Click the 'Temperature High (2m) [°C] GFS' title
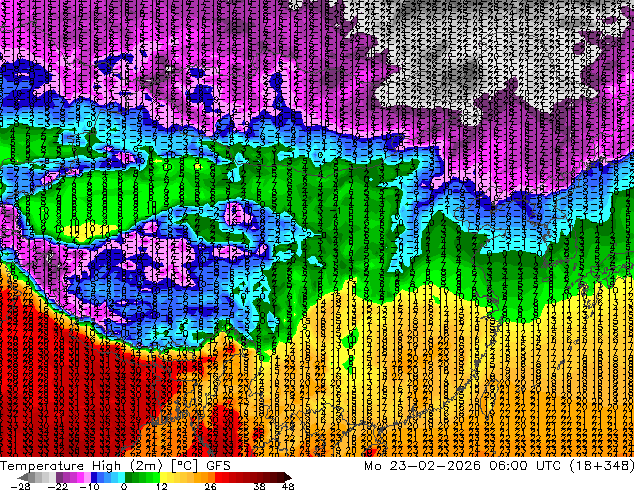 [x=115, y=466]
